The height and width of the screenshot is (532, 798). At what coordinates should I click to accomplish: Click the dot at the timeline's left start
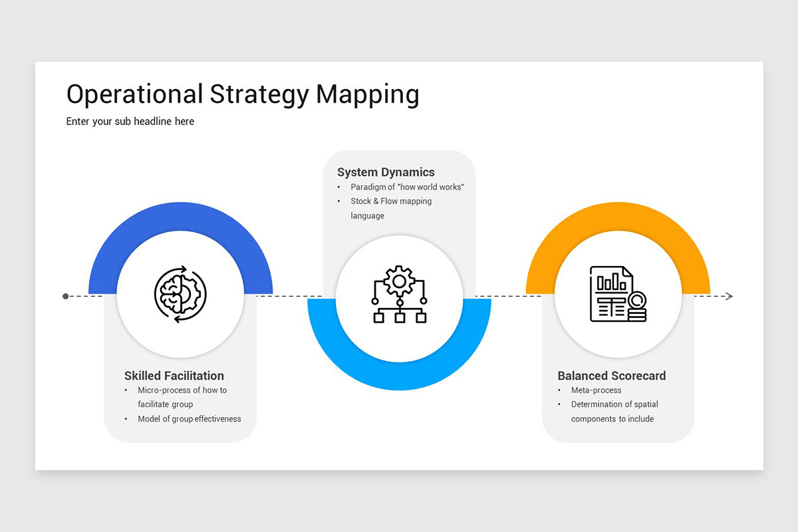[x=65, y=296]
